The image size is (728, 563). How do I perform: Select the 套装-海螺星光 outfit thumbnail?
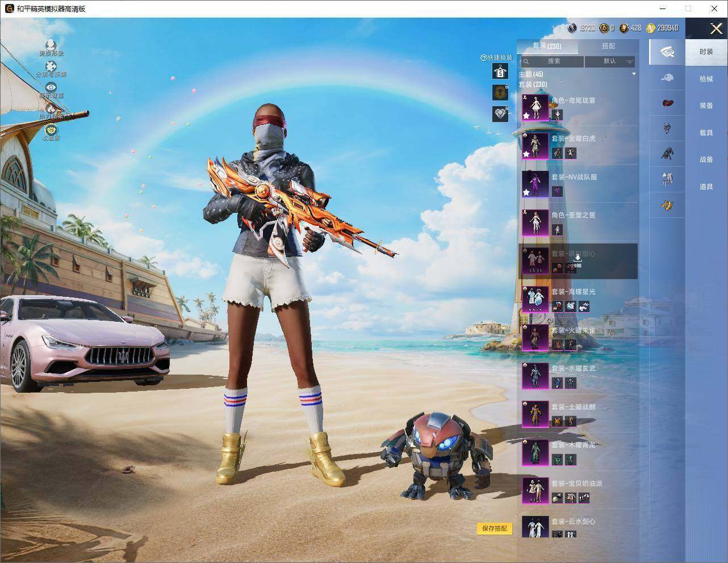point(535,299)
